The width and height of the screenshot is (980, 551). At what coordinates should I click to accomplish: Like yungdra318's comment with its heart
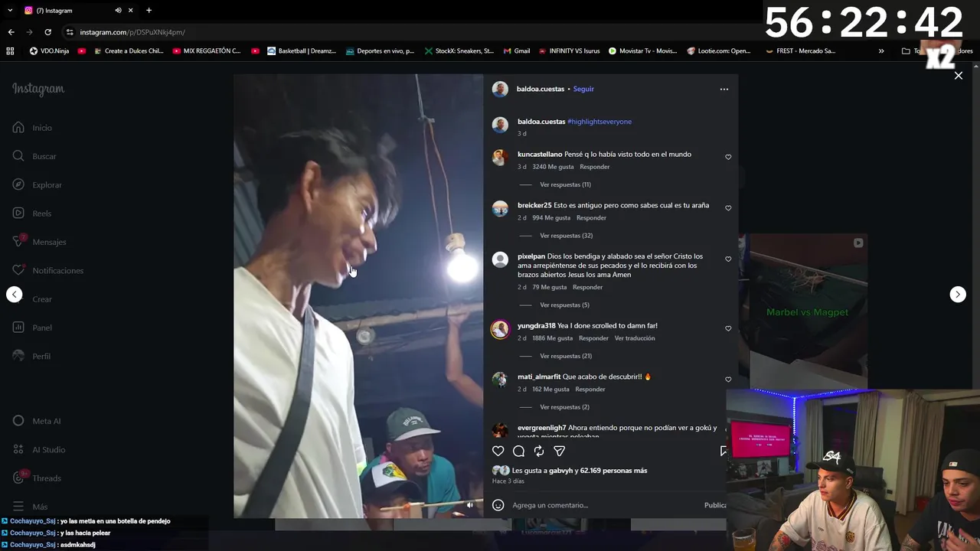click(x=728, y=328)
